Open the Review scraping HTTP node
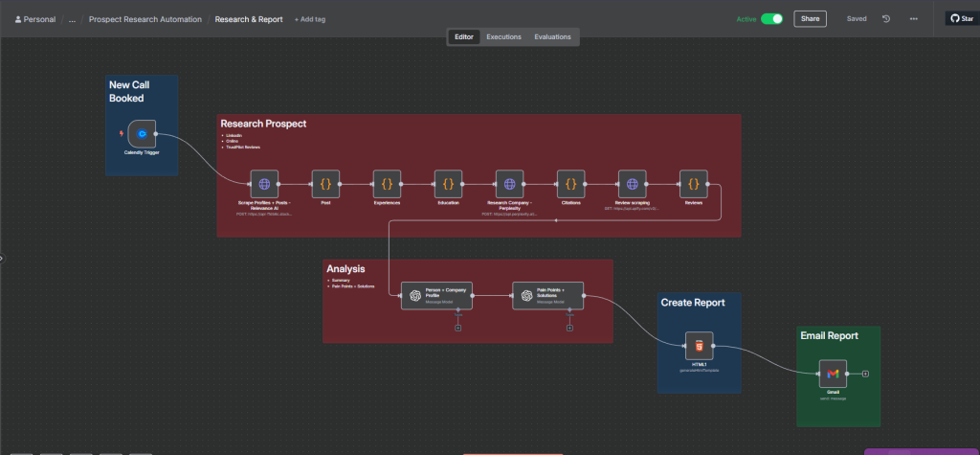This screenshot has width=980, height=455. [632, 183]
